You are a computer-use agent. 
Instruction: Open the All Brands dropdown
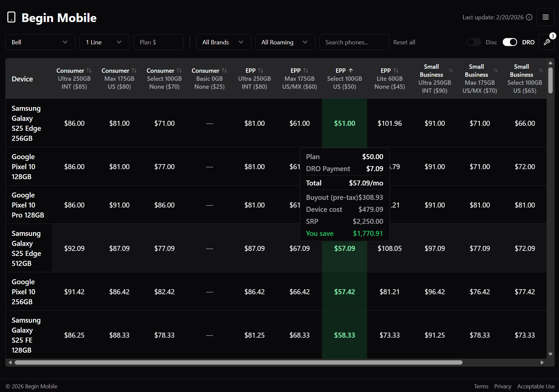coord(223,42)
